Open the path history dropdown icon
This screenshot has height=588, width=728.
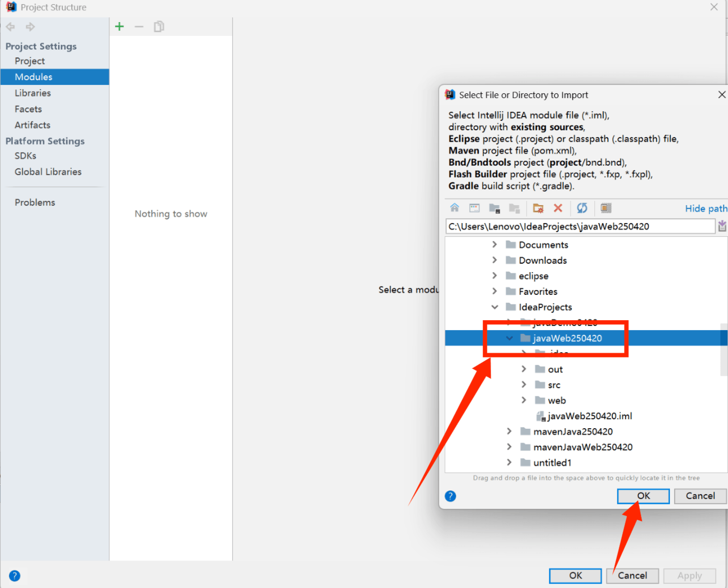722,226
